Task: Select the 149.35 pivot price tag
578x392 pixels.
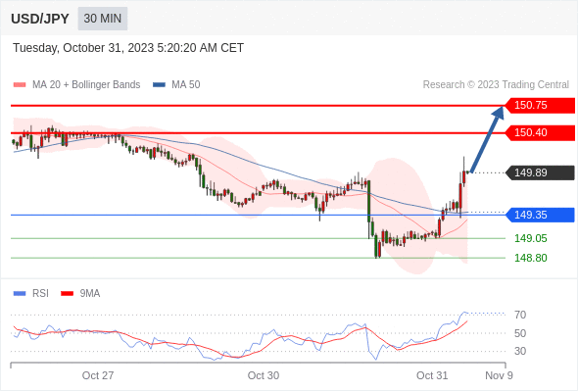Action: tap(540, 215)
